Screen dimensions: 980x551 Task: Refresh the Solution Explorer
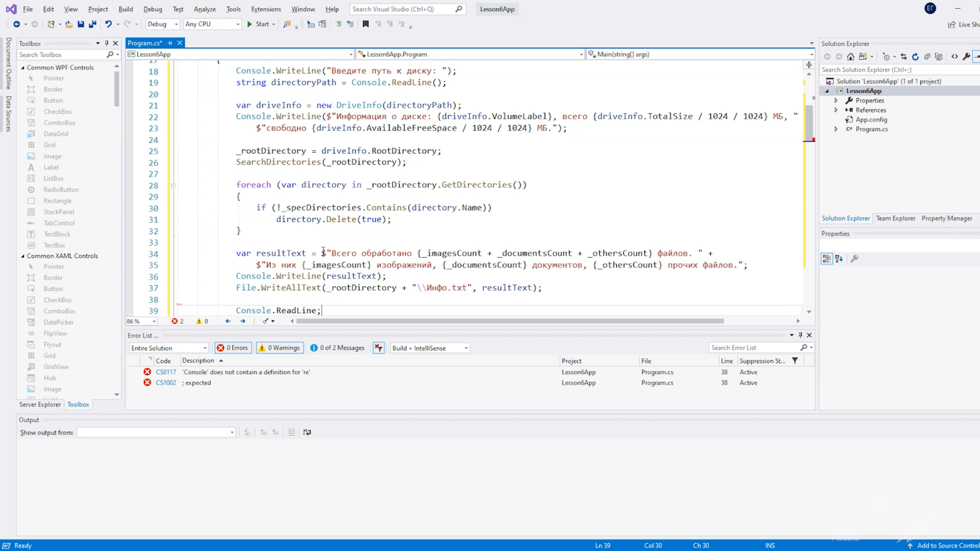click(915, 57)
